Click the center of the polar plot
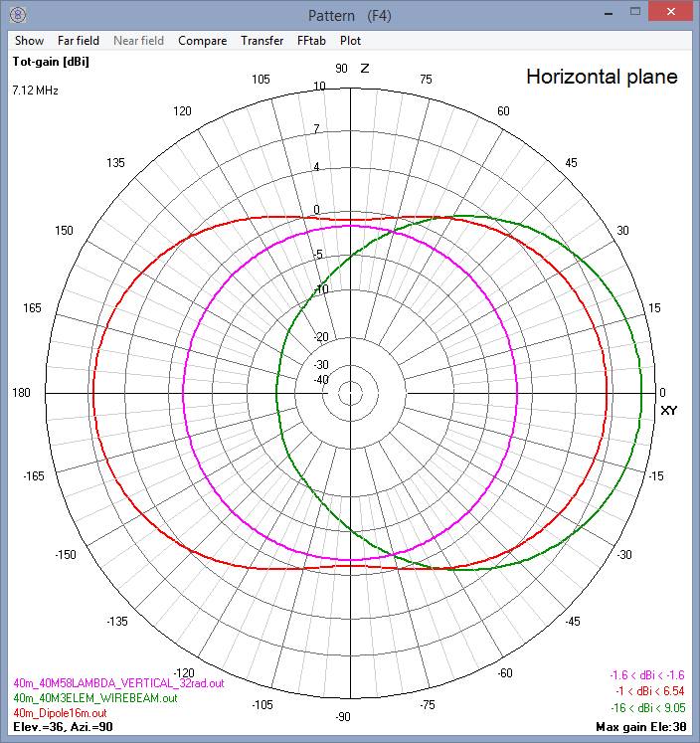The image size is (700, 743). point(350,393)
